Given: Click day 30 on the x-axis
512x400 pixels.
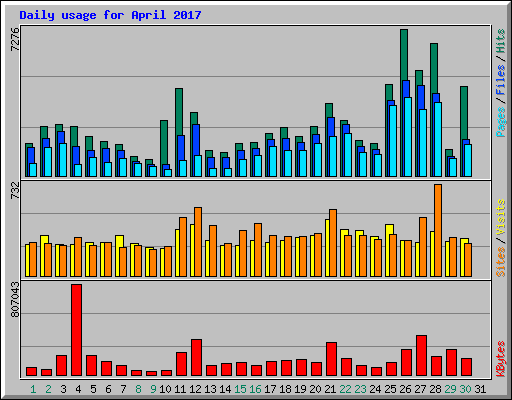Looking at the screenshot, I should [x=465, y=389].
